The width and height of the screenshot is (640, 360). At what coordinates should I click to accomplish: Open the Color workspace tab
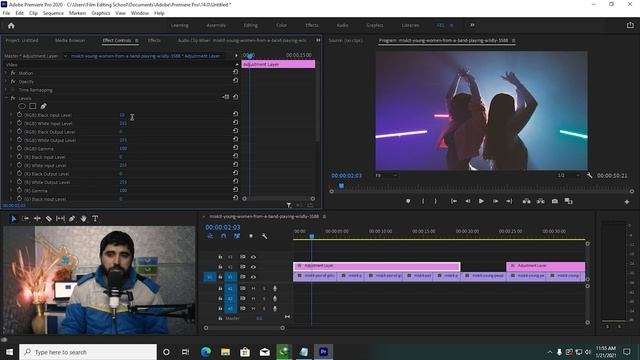[281, 25]
